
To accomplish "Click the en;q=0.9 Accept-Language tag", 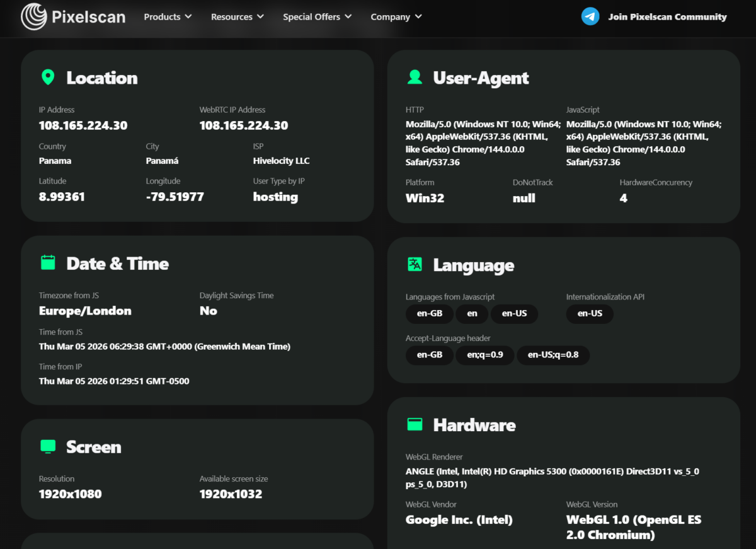I will point(484,355).
